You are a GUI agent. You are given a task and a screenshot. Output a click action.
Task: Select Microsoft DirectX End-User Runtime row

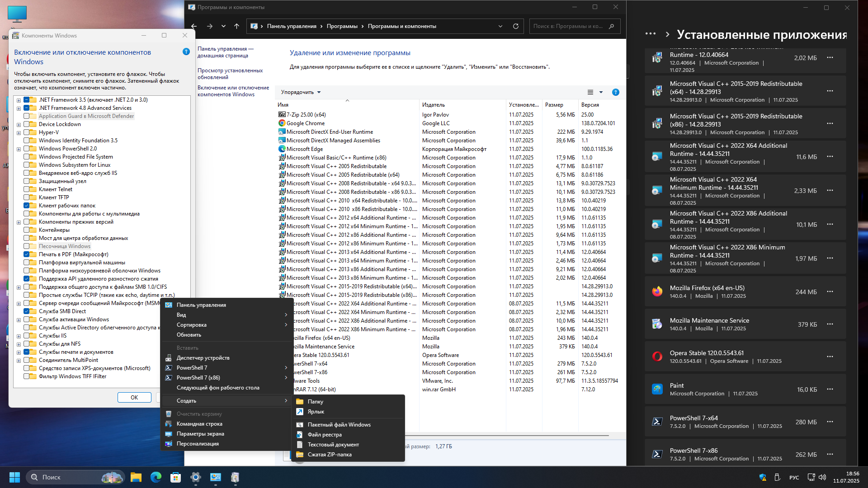450,132
